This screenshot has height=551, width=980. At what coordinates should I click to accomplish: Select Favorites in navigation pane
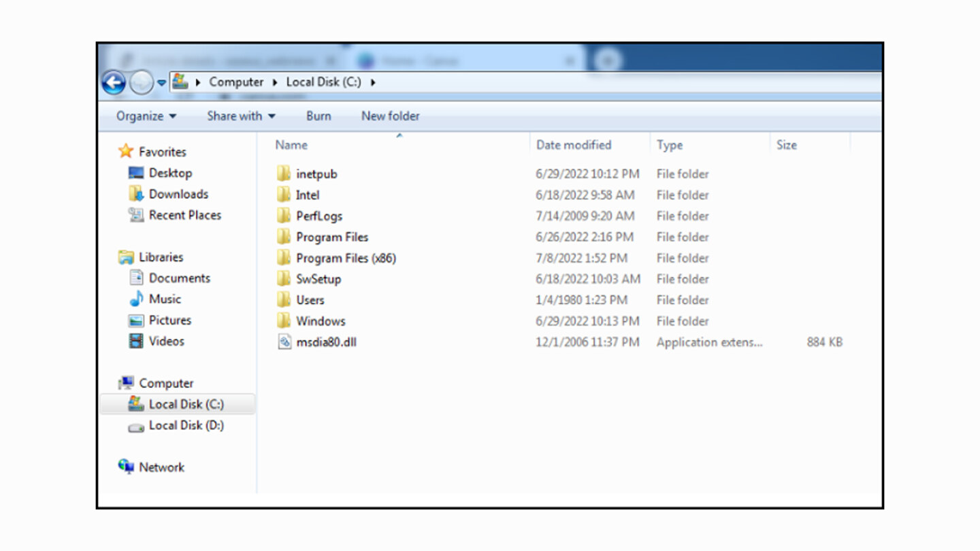[x=163, y=152]
